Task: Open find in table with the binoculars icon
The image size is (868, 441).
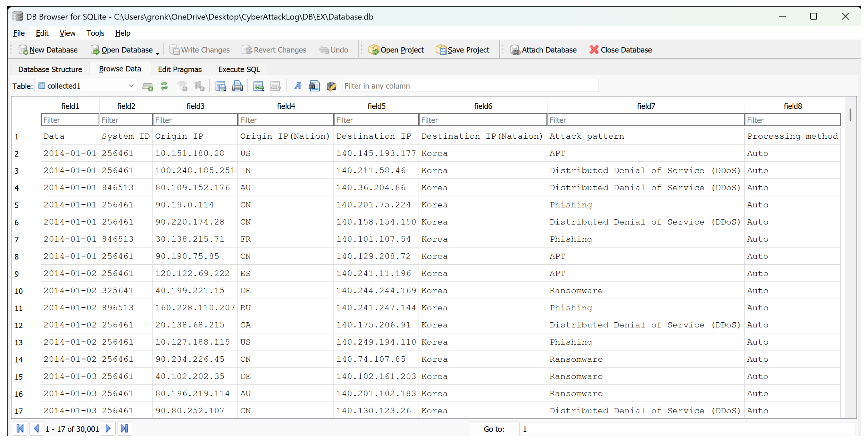Action: point(314,86)
